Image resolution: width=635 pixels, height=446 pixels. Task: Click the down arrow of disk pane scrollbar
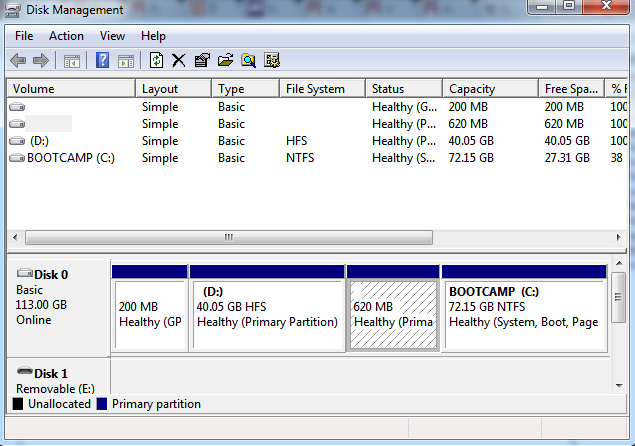click(x=619, y=386)
